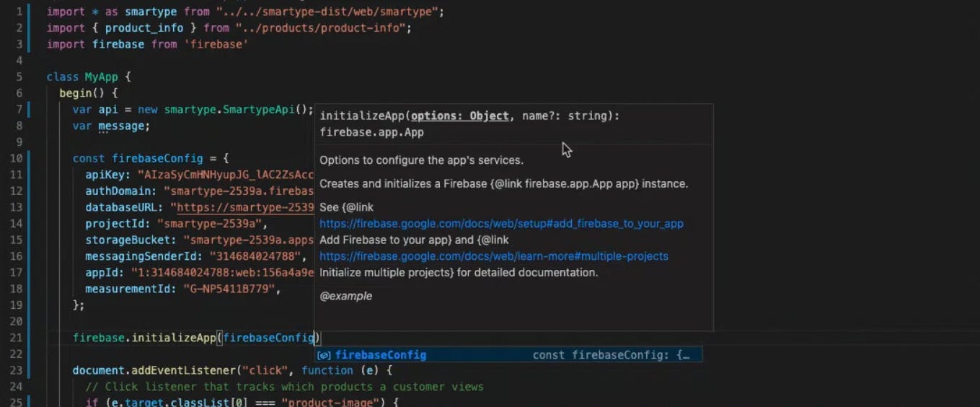Screen dimensions: 980x407
Task: Click line number 21 in the gutter
Action: coord(17,338)
